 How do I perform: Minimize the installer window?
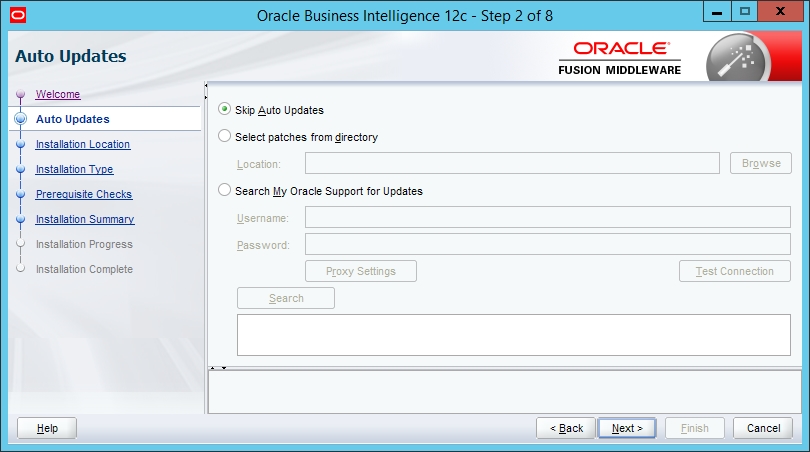(x=716, y=11)
